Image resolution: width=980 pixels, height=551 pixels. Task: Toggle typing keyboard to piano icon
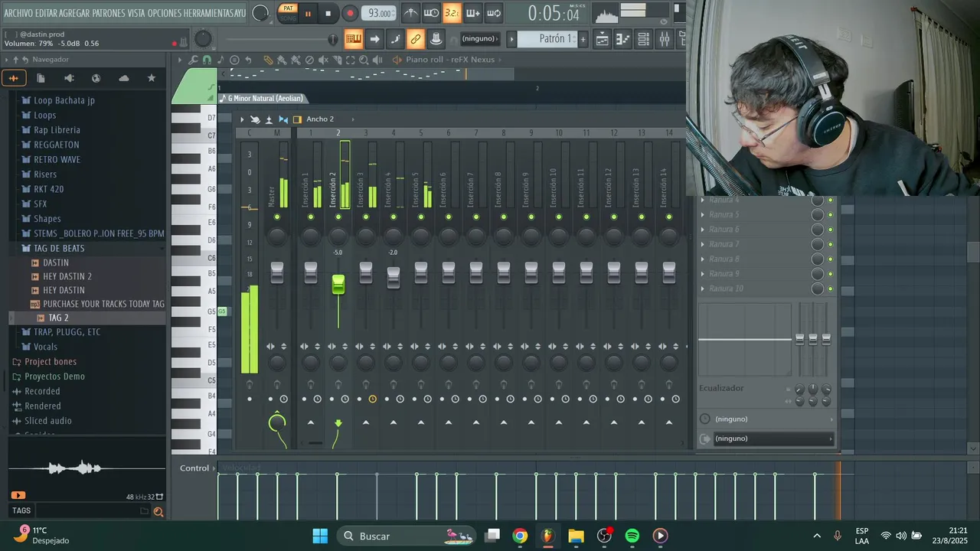[x=353, y=39]
